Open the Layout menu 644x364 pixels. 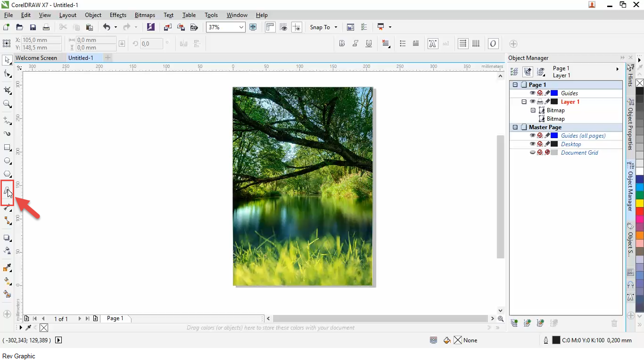coord(68,15)
